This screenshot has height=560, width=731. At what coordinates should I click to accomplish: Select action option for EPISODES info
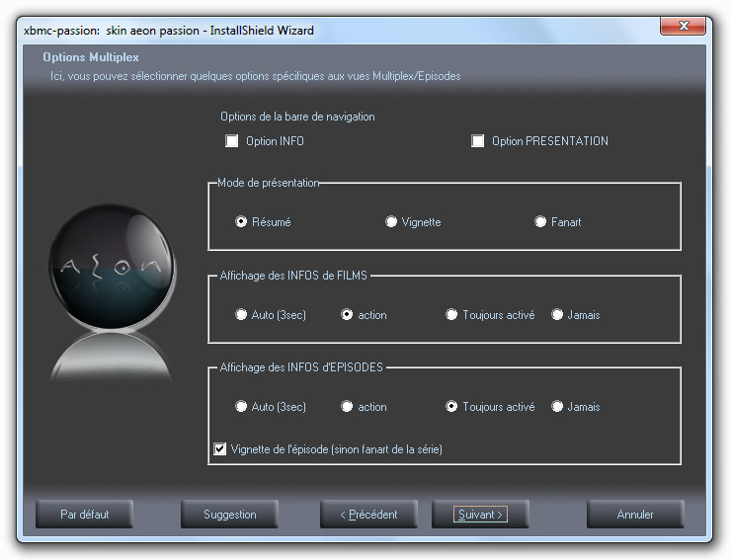pos(347,407)
